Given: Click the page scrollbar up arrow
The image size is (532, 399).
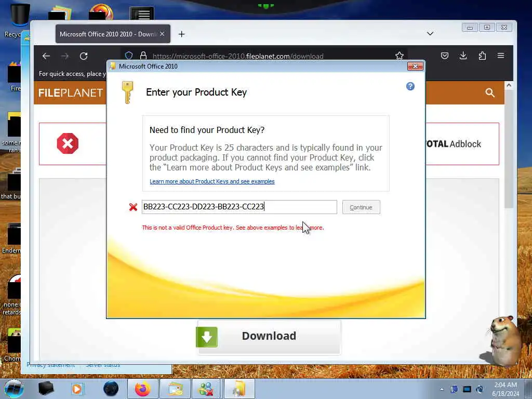Looking at the screenshot, I should pyautogui.click(x=509, y=86).
